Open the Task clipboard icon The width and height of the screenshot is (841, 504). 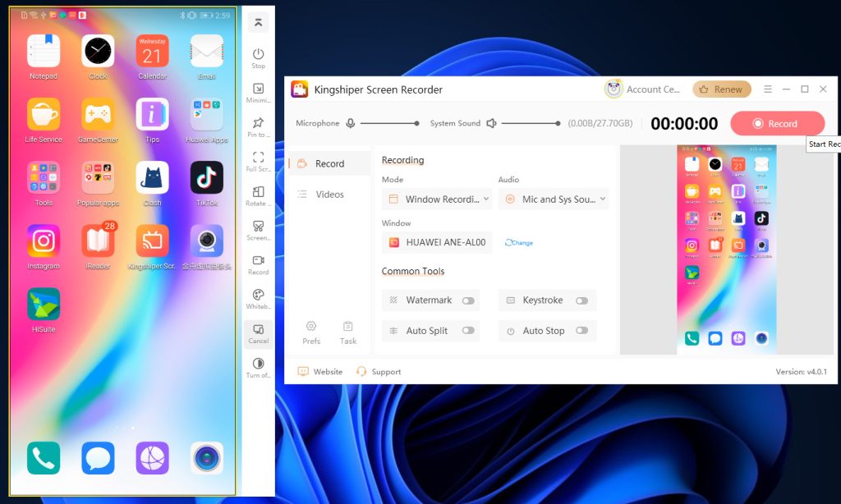pos(348,327)
